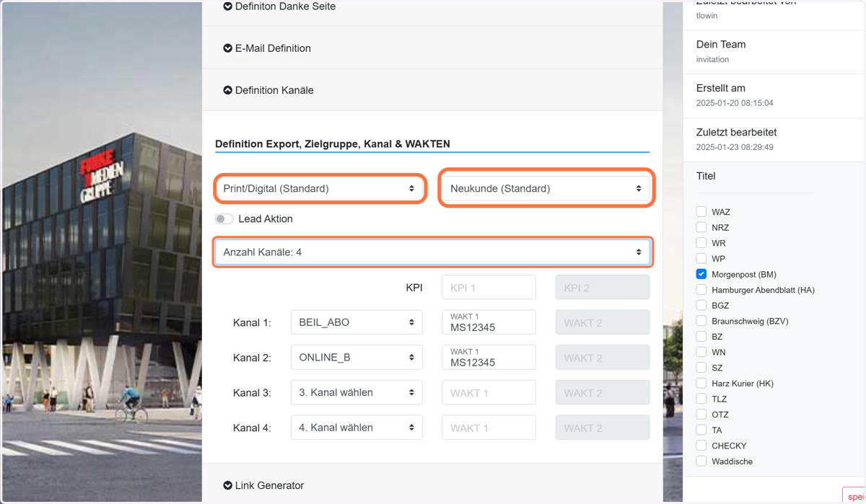Viewport: 866px width, 504px height.
Task: Check the TA title checkbox
Action: click(701, 430)
